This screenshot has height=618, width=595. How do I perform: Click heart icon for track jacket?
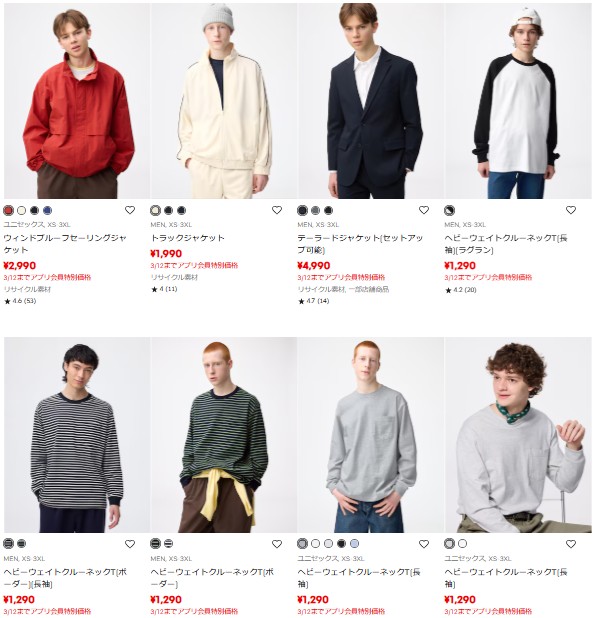click(277, 210)
